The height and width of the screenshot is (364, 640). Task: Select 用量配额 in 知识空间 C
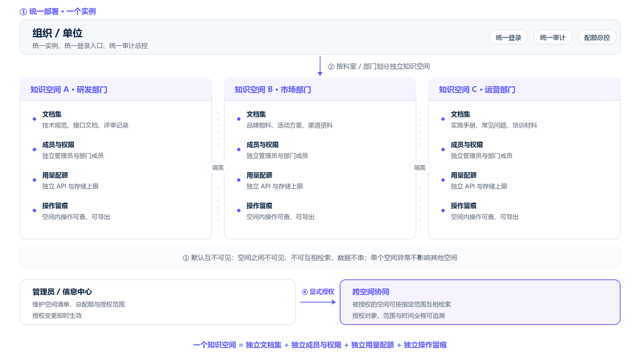(x=464, y=175)
